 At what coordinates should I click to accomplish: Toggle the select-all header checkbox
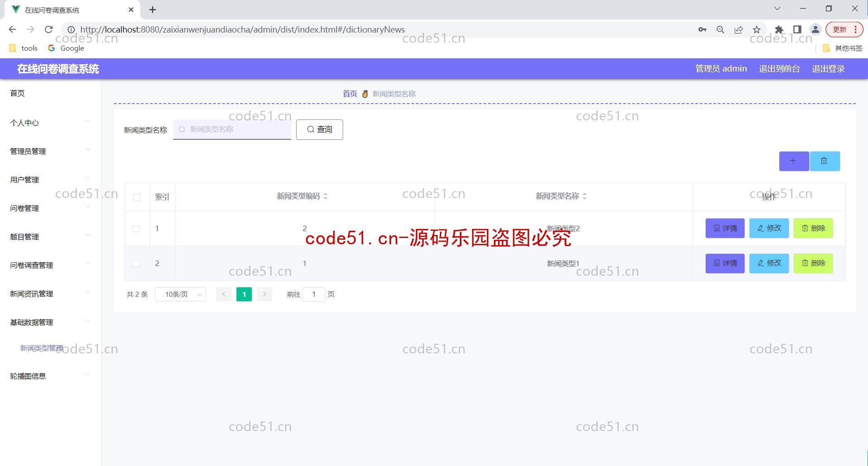coord(137,197)
